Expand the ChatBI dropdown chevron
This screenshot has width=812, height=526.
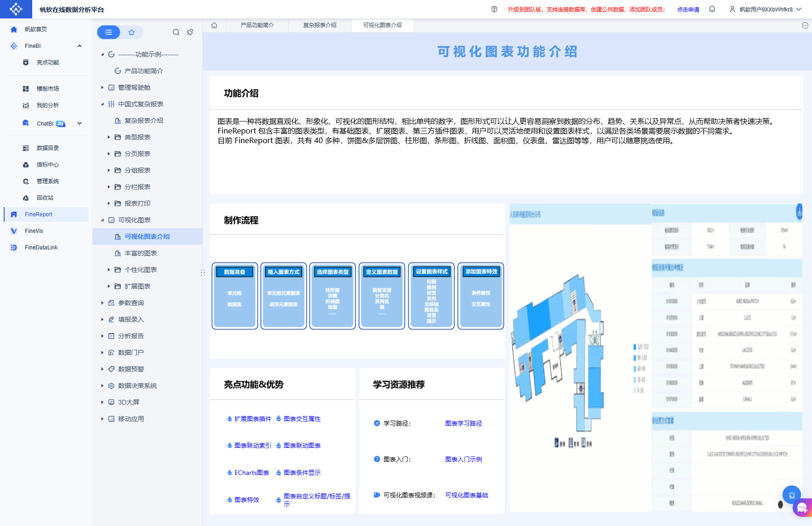pyautogui.click(x=80, y=123)
